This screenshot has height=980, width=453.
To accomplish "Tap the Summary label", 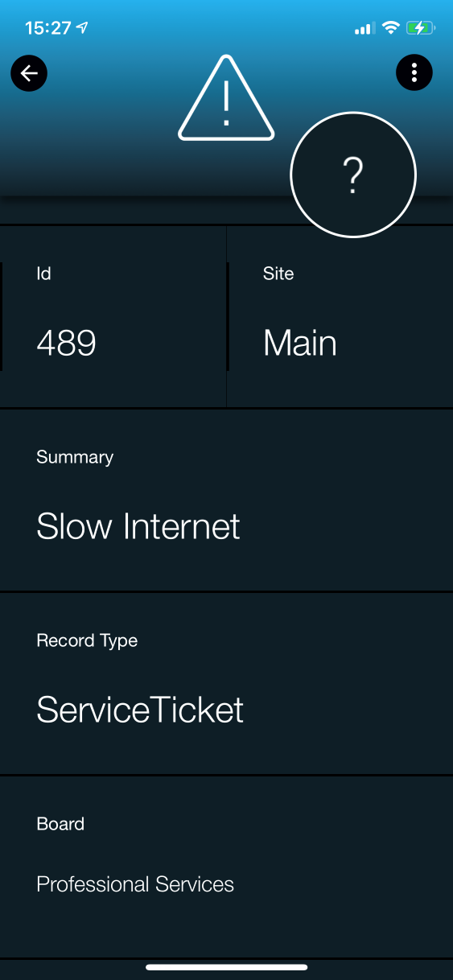I will click(75, 457).
